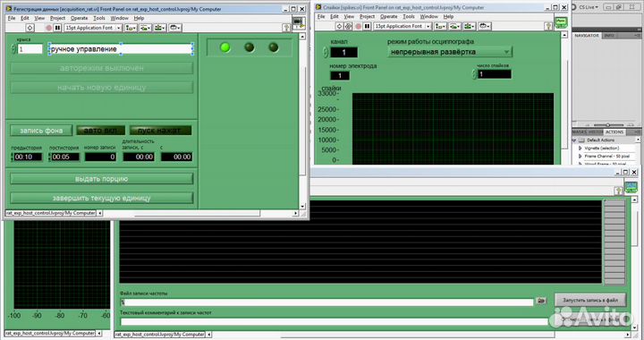Open View menu in acquisition_rat.vi window
Viewport: 644px width, 340px height.
tap(39, 18)
